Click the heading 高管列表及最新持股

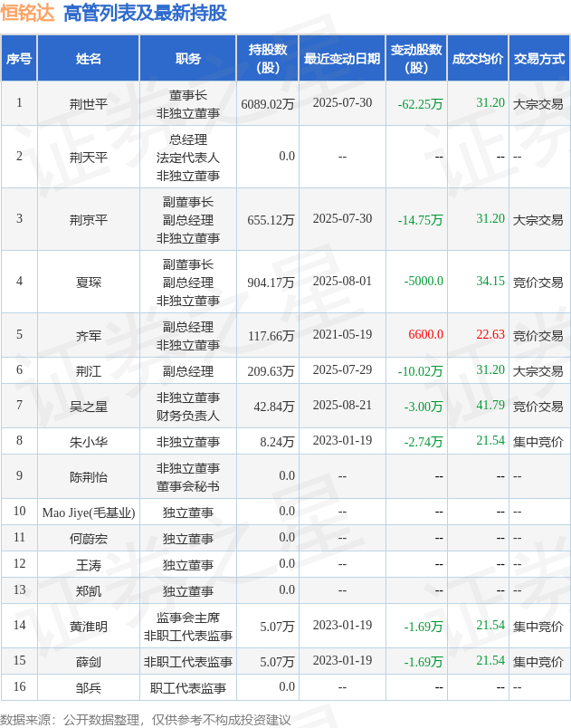(145, 13)
